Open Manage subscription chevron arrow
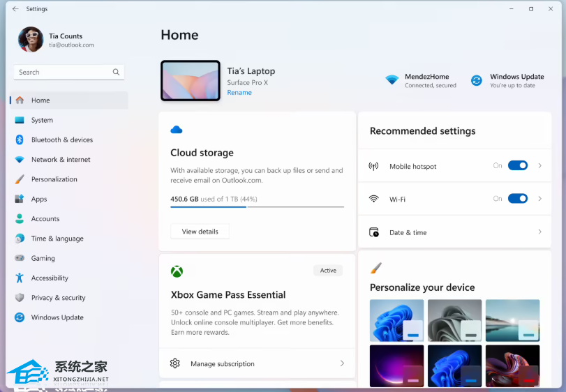This screenshot has height=392, width=566. point(342,363)
